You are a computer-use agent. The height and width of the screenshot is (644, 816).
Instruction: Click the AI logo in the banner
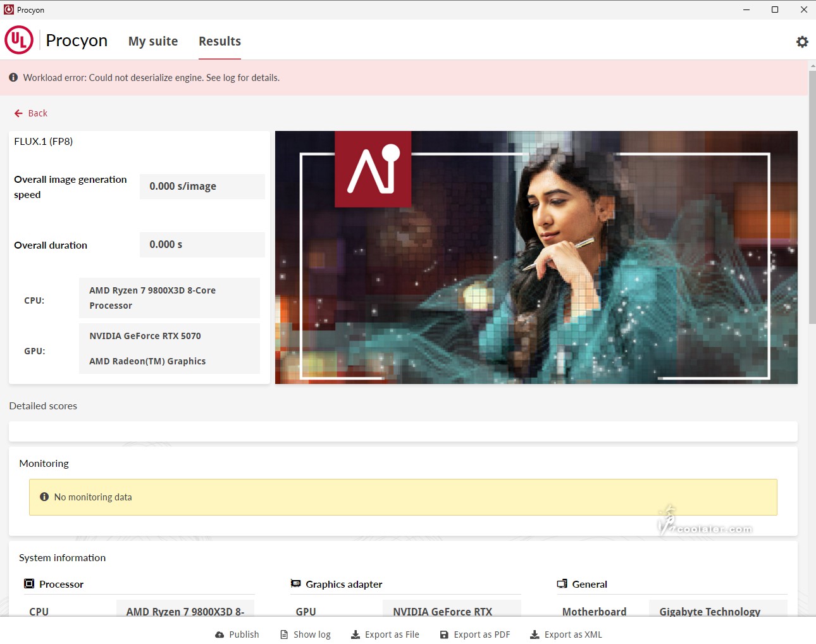pyautogui.click(x=373, y=169)
